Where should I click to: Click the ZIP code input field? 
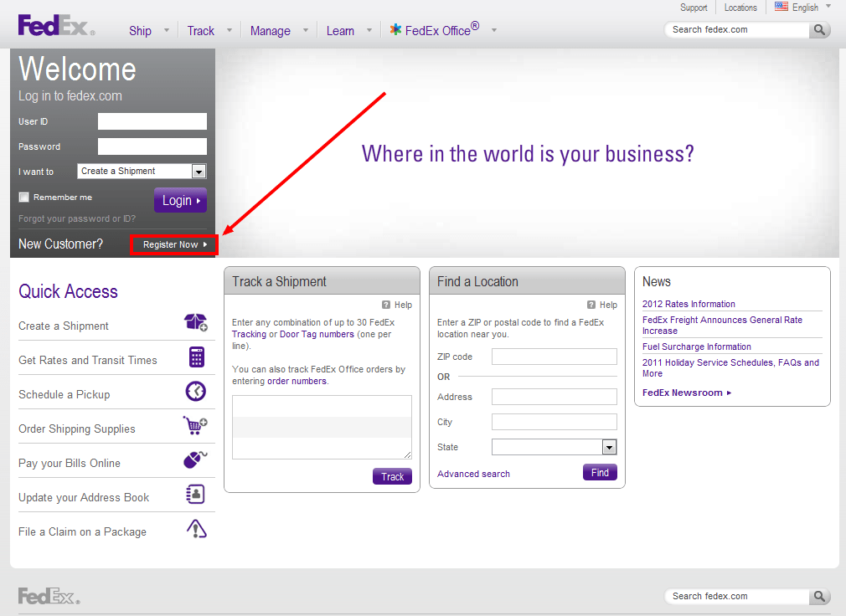point(555,357)
